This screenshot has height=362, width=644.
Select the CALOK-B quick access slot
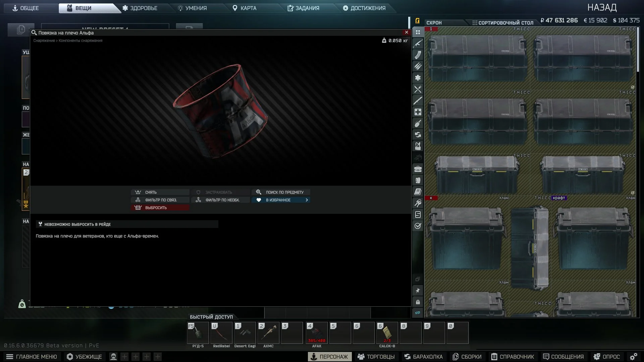tap(387, 333)
